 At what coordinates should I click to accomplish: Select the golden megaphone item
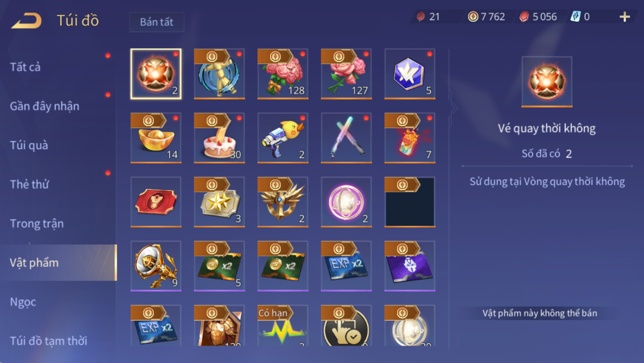[x=156, y=265]
